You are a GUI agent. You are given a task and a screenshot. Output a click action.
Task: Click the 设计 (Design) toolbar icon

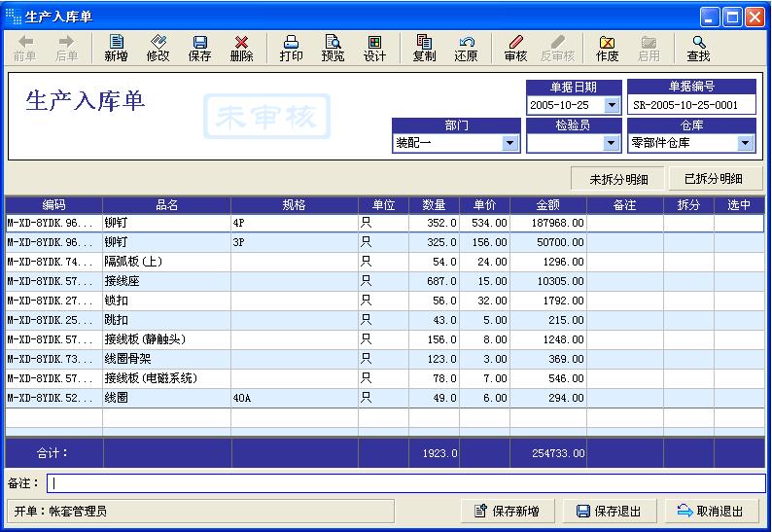[x=374, y=48]
